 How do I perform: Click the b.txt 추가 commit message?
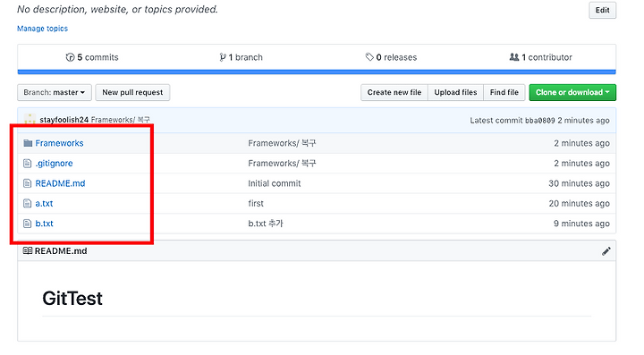[266, 224]
